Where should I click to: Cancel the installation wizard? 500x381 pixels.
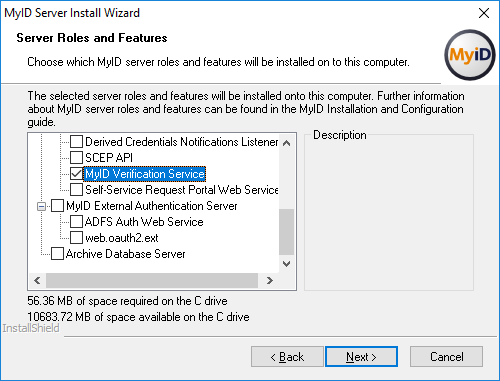[446, 357]
